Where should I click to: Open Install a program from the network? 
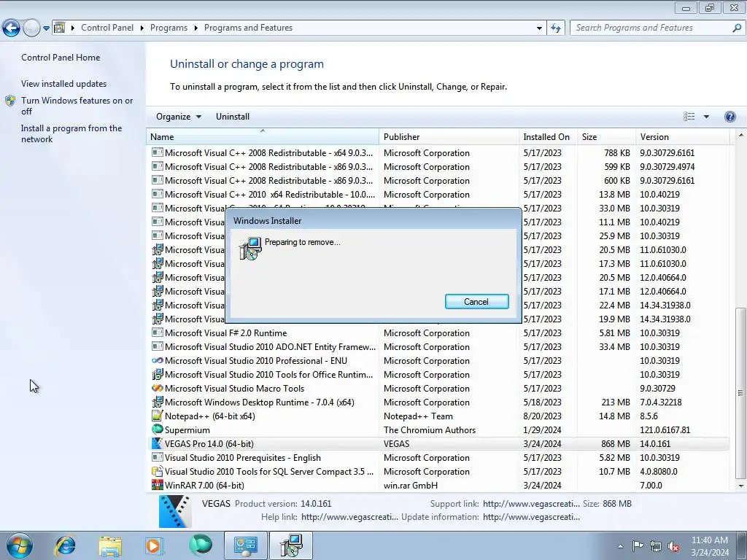click(x=71, y=134)
